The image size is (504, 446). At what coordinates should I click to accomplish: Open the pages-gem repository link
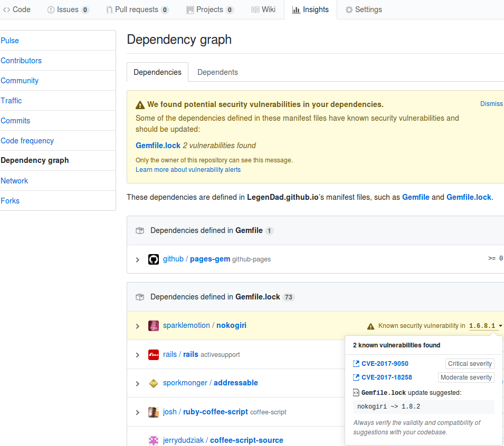(210, 259)
